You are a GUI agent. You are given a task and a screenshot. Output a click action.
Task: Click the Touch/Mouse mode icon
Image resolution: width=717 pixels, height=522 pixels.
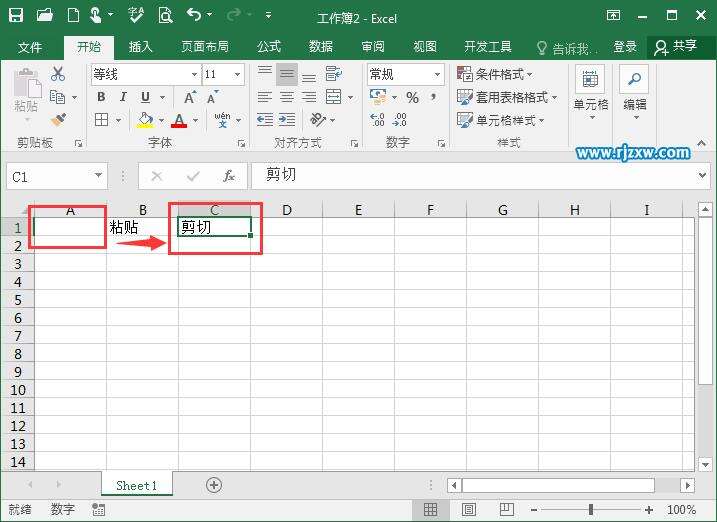[x=96, y=16]
